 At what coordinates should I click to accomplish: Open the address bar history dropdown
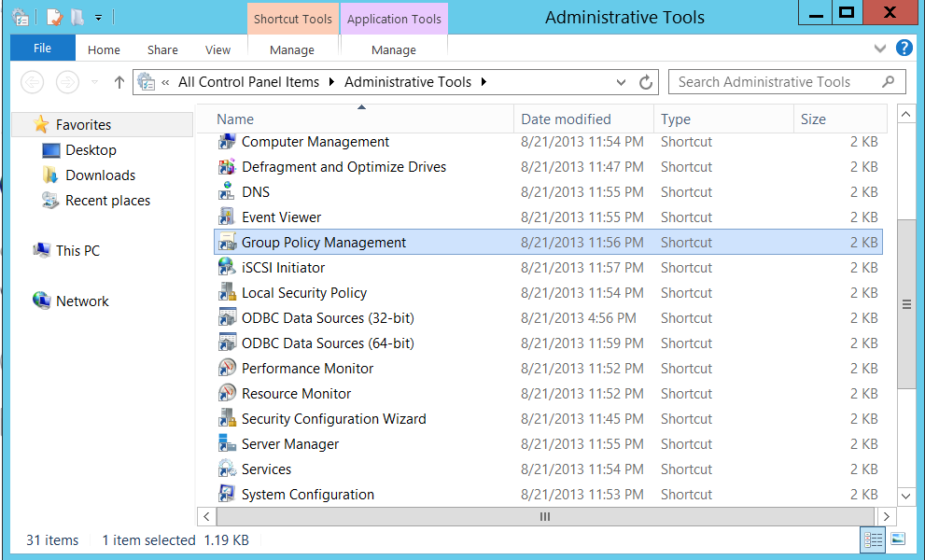point(621,82)
